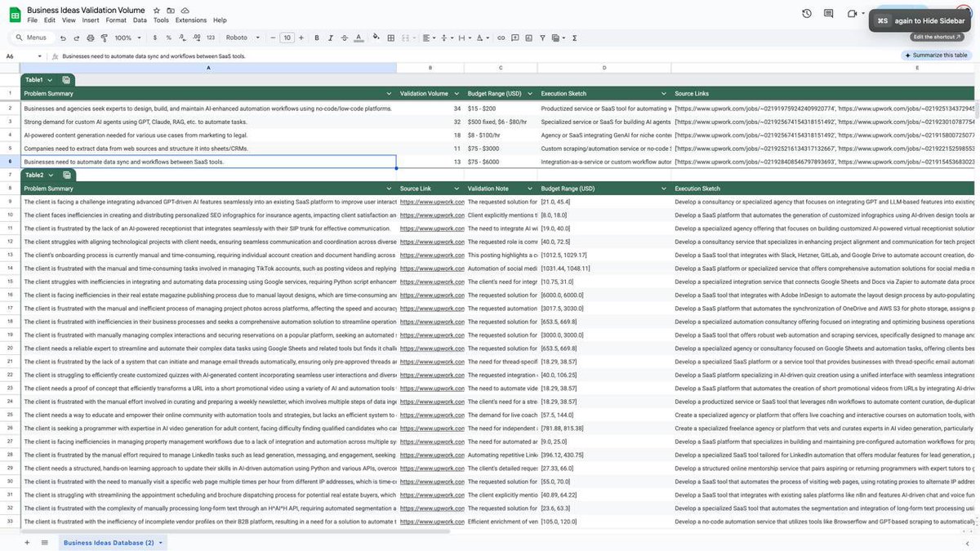The image size is (980, 551).
Task: Open more number formats (123)
Action: [211, 38]
